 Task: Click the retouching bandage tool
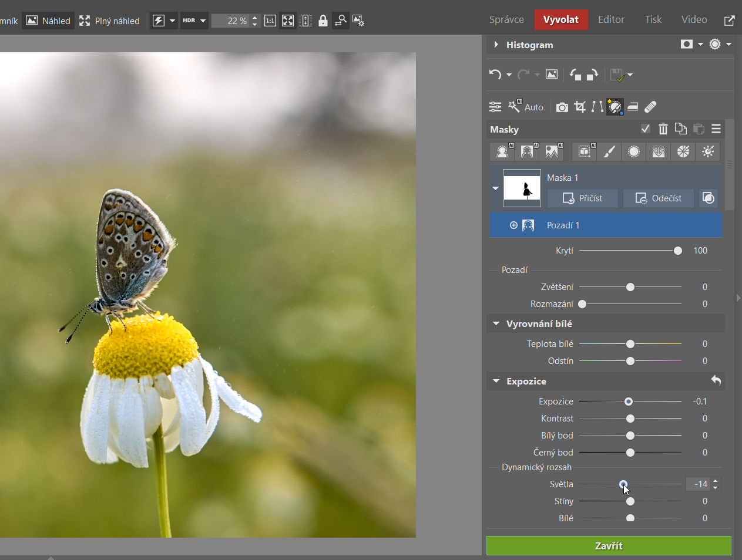(650, 107)
